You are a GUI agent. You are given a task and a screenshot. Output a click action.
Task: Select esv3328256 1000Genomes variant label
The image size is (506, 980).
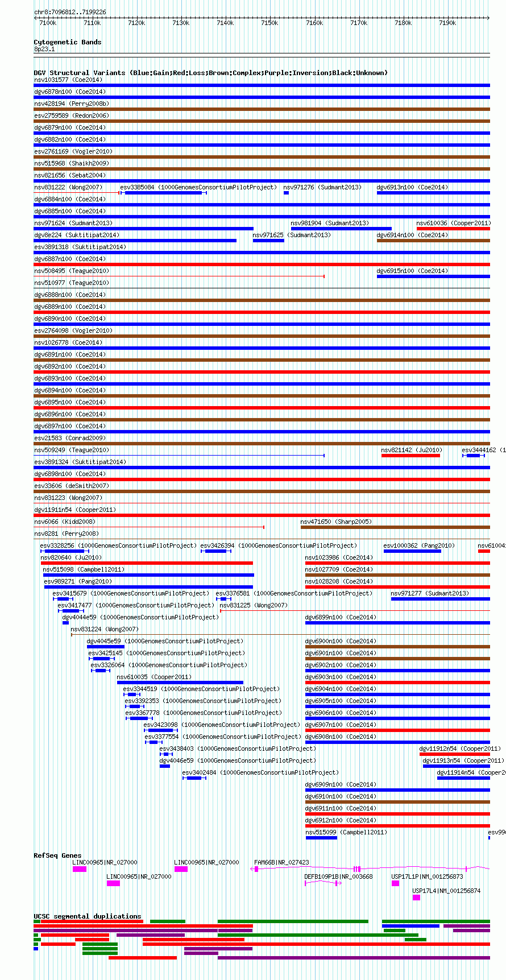coord(118,545)
